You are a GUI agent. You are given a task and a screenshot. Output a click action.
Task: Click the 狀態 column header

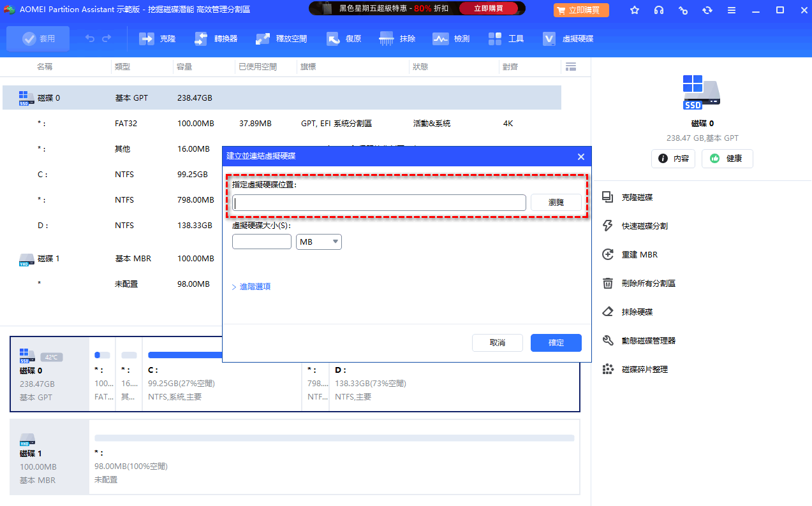coord(420,66)
